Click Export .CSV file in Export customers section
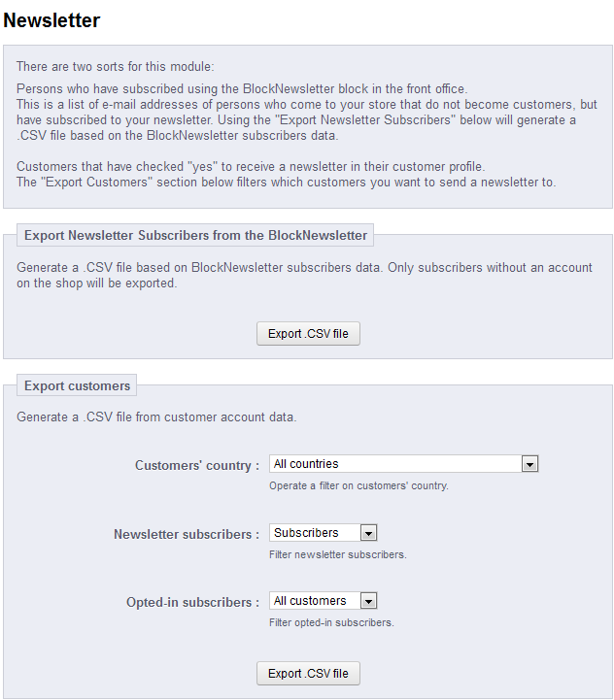614x700 pixels. pos(308,674)
